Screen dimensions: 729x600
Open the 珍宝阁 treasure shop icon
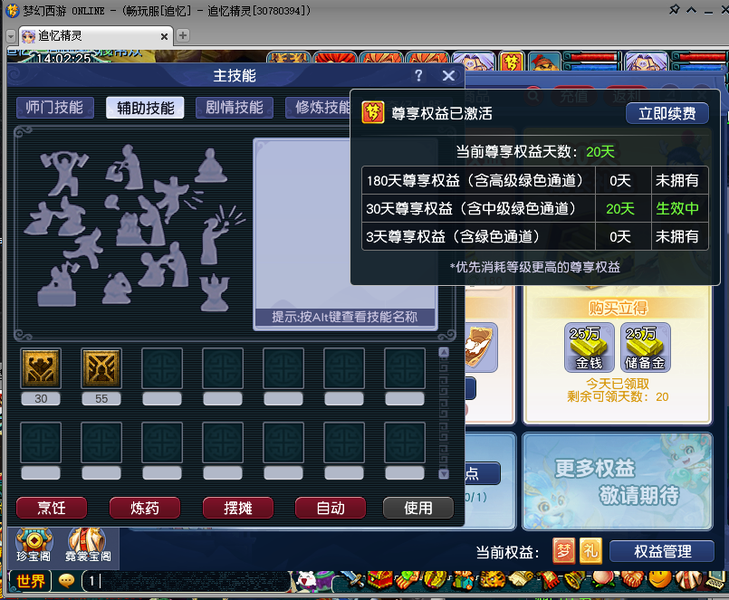pyautogui.click(x=34, y=545)
